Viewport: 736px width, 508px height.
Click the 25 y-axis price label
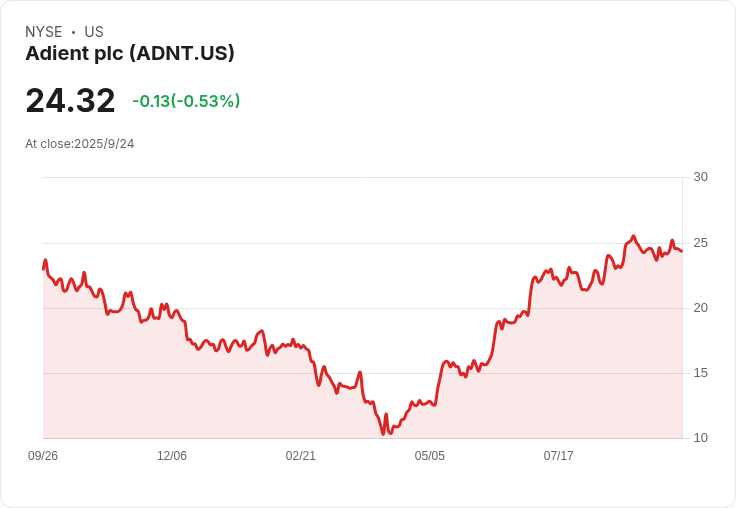[701, 243]
